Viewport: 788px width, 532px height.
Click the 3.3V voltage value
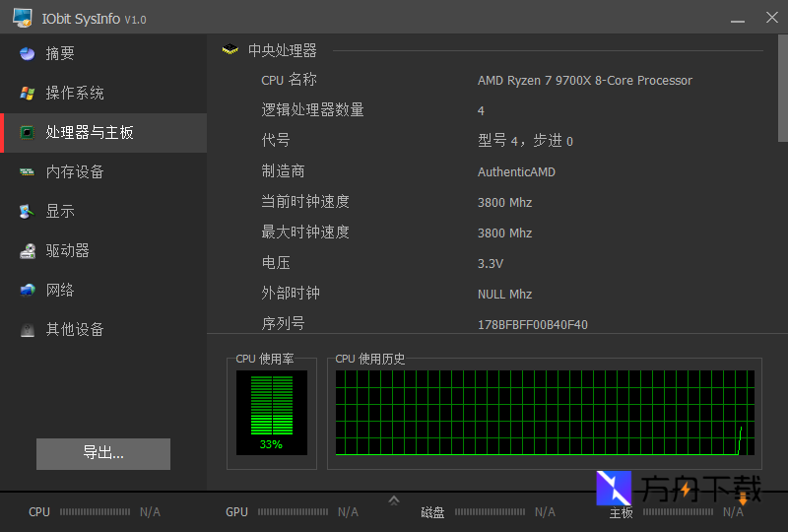coord(490,263)
